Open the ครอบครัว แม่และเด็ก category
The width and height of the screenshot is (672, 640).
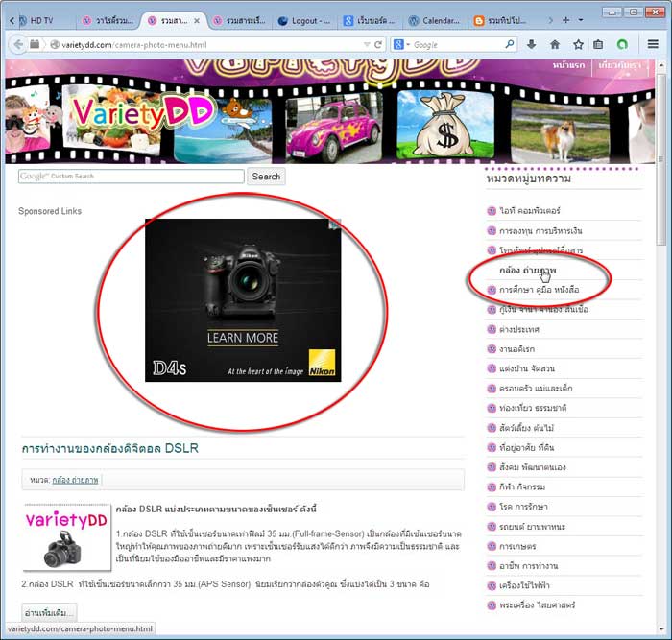tap(536, 389)
